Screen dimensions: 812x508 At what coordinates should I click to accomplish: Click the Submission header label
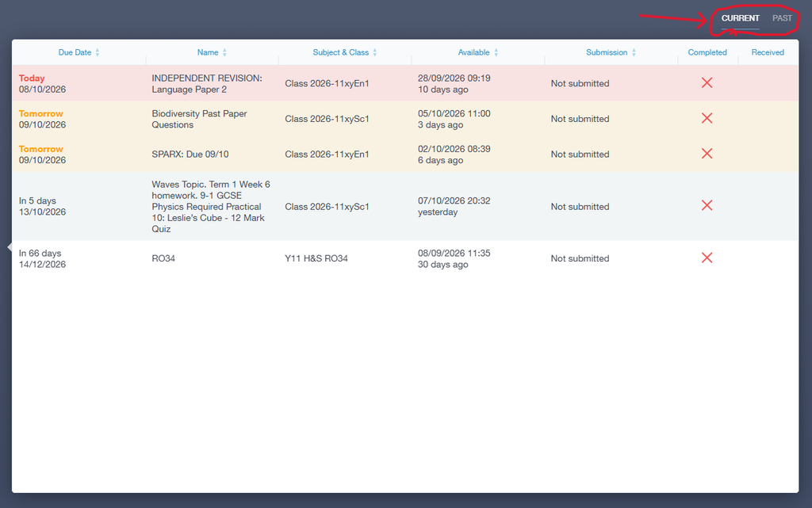click(607, 52)
